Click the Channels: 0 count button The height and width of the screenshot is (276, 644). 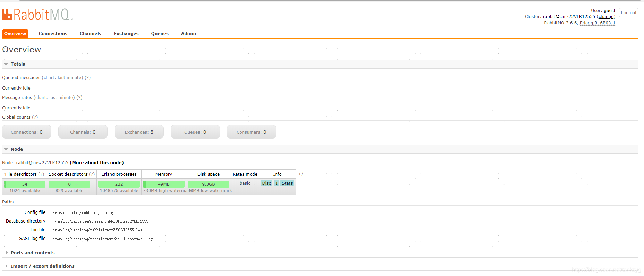pos(83,132)
